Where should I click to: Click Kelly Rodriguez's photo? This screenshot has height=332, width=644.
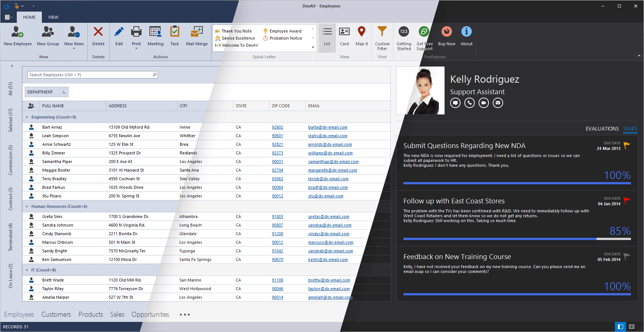click(420, 90)
